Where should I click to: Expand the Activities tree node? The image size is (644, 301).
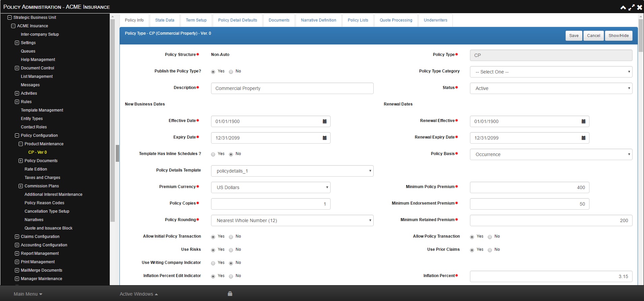(17, 93)
